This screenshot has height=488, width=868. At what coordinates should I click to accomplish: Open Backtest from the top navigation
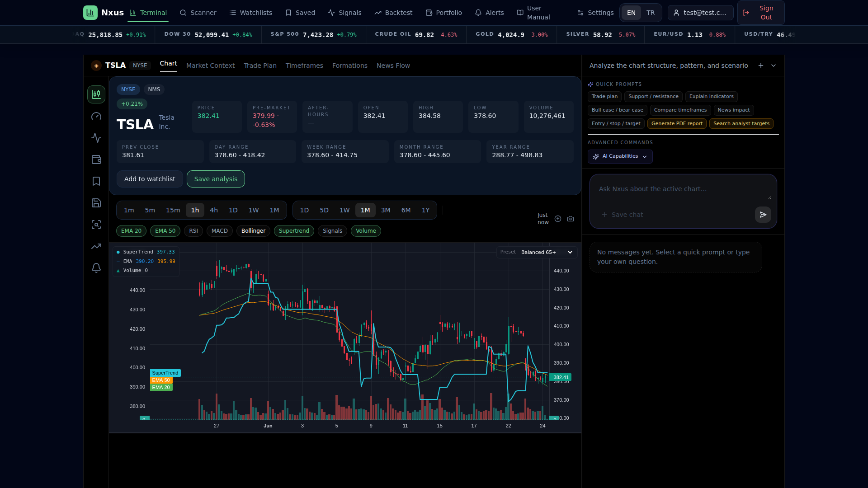(x=393, y=13)
